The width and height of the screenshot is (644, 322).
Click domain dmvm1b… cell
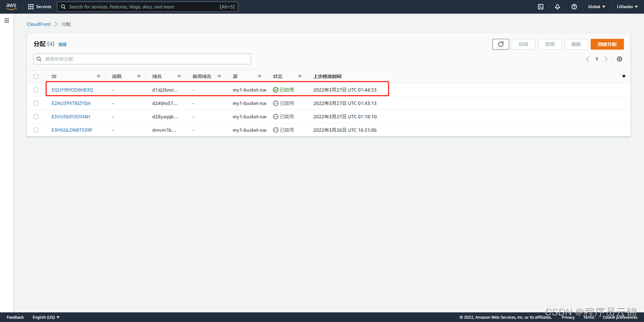pos(165,130)
